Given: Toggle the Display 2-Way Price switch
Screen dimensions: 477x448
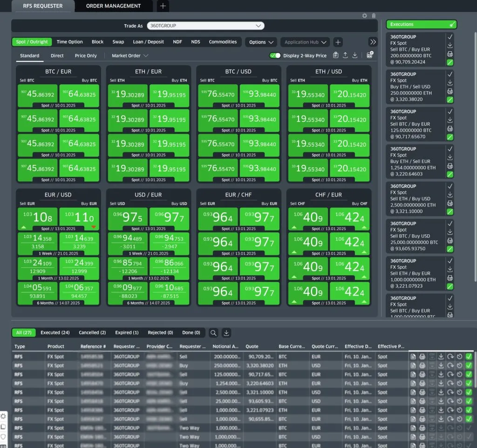Looking at the screenshot, I should tap(275, 55).
